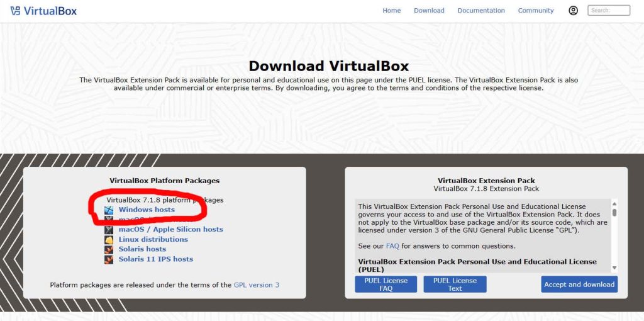Focus the Search input field
The image size is (644, 321).
(x=609, y=10)
